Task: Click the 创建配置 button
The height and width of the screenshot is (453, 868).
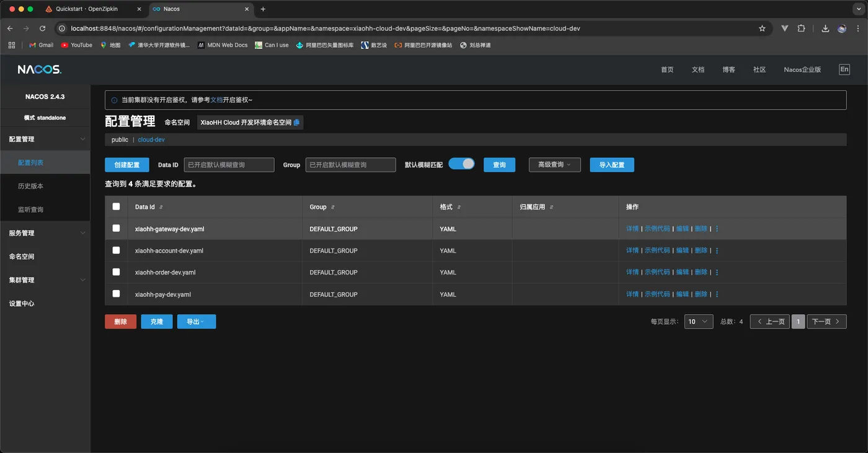Action: (127, 165)
